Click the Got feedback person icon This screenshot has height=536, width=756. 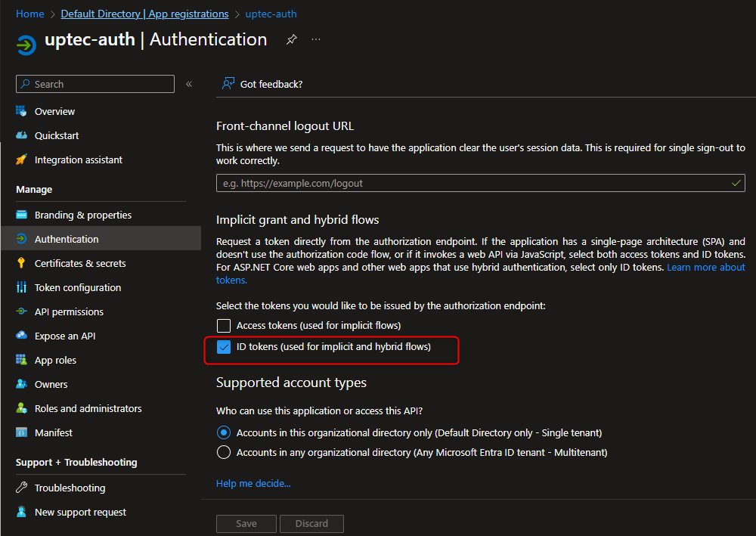click(x=228, y=84)
